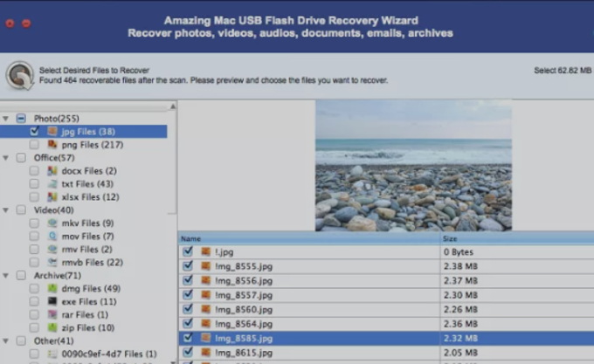This screenshot has width=594, height=364.
Task: Toggle the Photo(255) category checkbox
Action: [x=21, y=119]
